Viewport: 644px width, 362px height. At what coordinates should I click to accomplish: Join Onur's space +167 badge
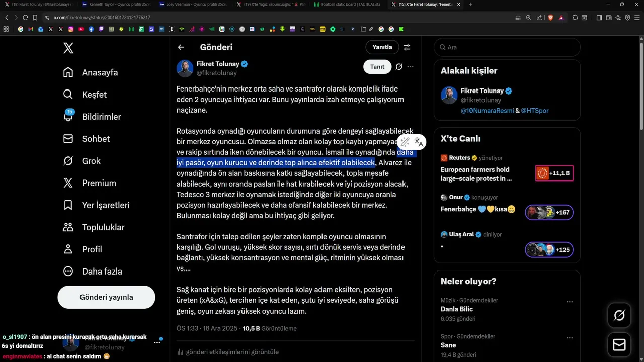point(549,213)
